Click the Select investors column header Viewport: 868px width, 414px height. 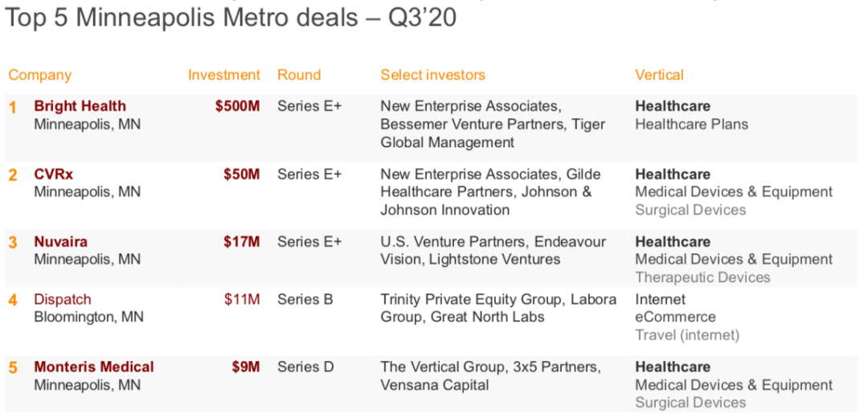(x=433, y=75)
